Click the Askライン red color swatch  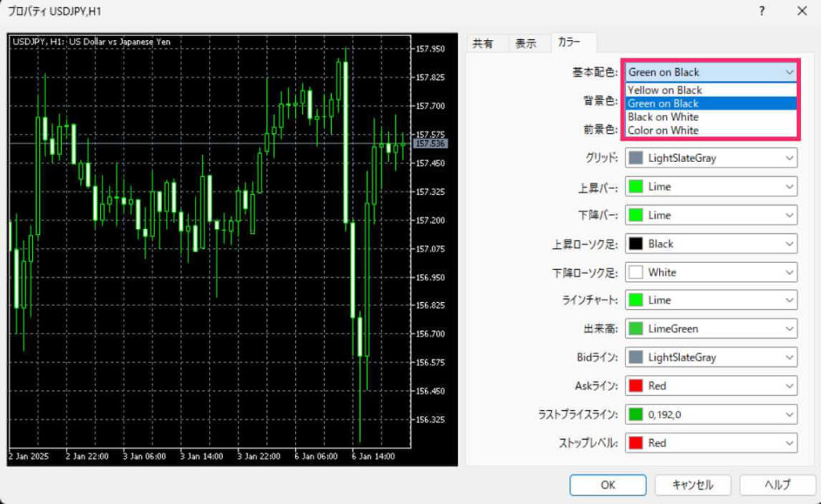pos(636,386)
